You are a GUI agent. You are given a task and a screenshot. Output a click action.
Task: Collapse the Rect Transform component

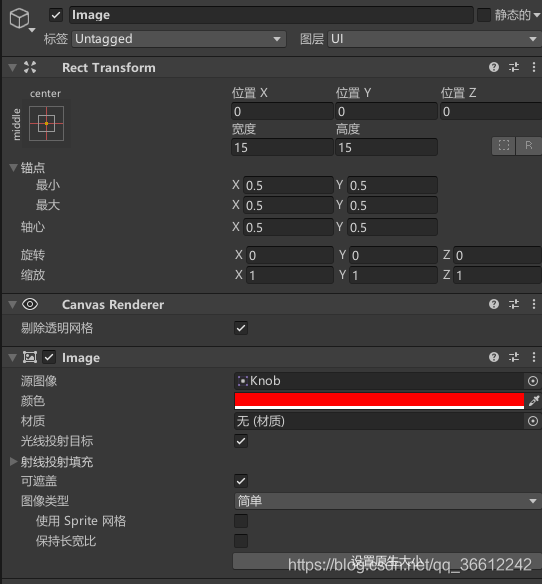click(13, 68)
